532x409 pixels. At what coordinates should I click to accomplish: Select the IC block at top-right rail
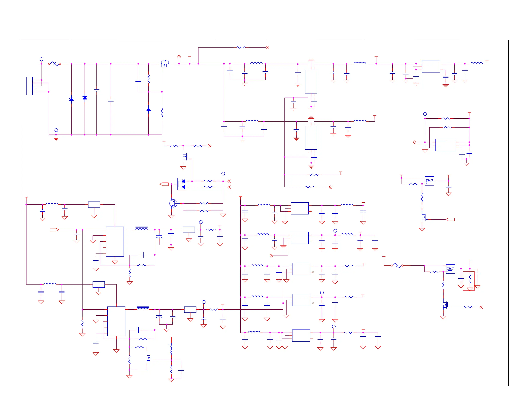coord(431,67)
